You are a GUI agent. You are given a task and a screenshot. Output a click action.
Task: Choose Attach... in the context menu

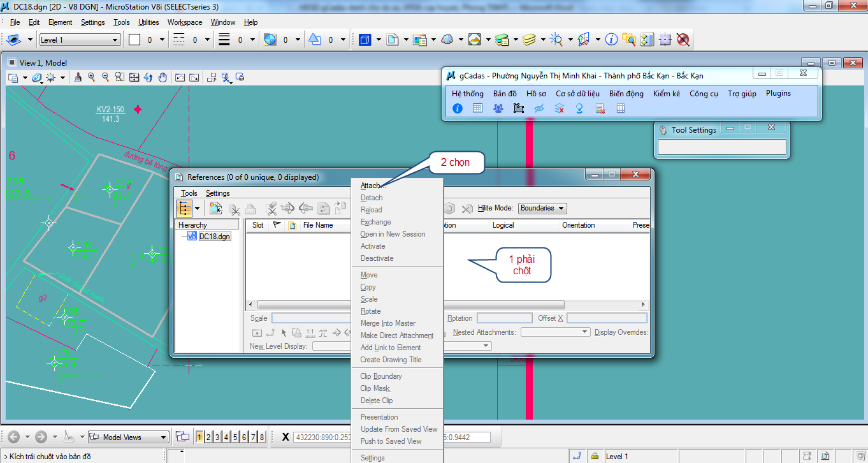pos(372,186)
